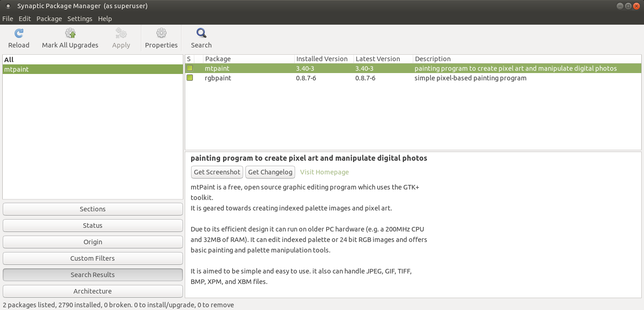This screenshot has height=310, width=644.
Task: Switch to the Sections filter view
Action: [x=93, y=209]
